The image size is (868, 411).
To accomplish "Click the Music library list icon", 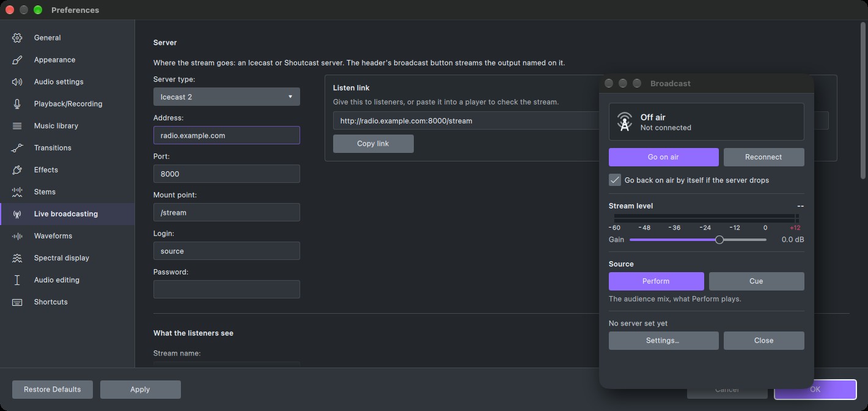I will point(17,126).
